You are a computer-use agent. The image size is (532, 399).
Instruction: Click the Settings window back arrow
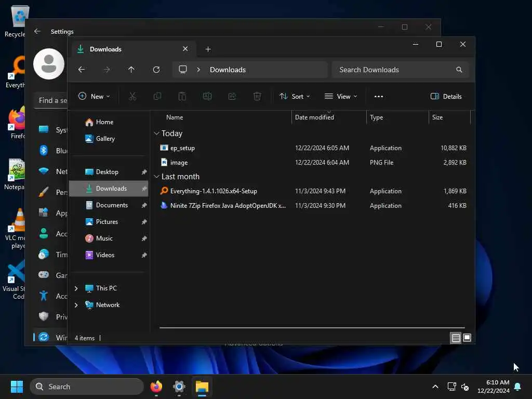click(37, 31)
